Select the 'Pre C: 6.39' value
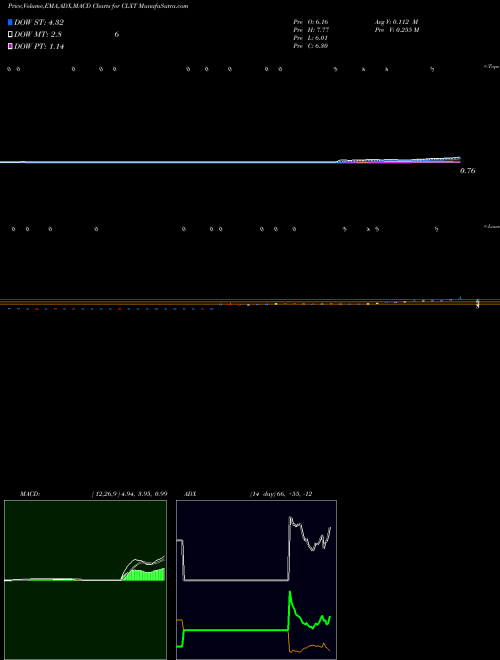 [x=311, y=46]
